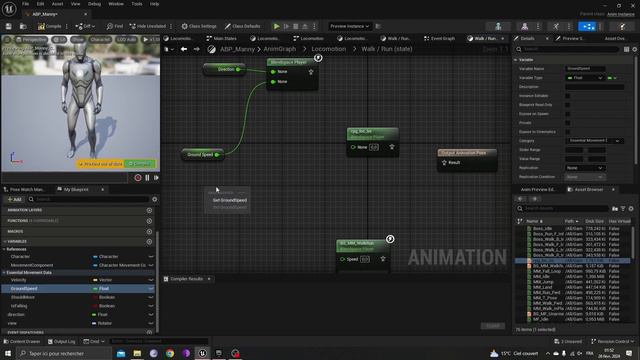Image resolution: width=640 pixels, height=360 pixels.
Task: Compile the Animation Blueprint
Action: 49,26
